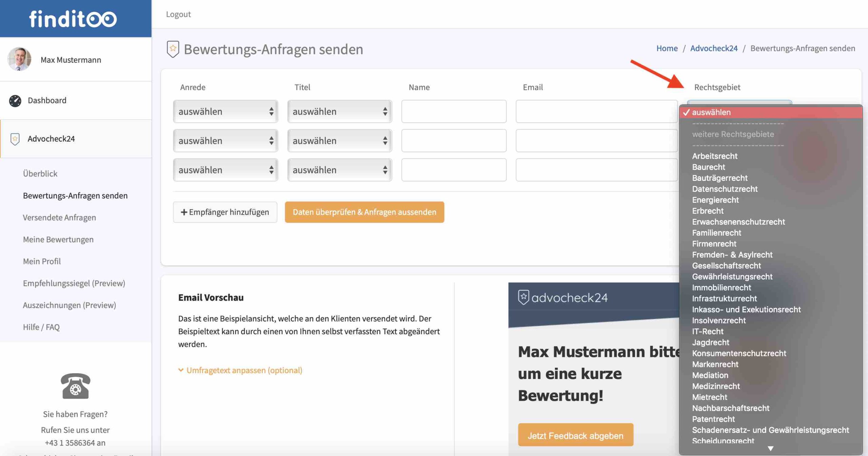The width and height of the screenshot is (868, 456).
Task: Click Empfänger hinzufügen button
Action: (225, 212)
